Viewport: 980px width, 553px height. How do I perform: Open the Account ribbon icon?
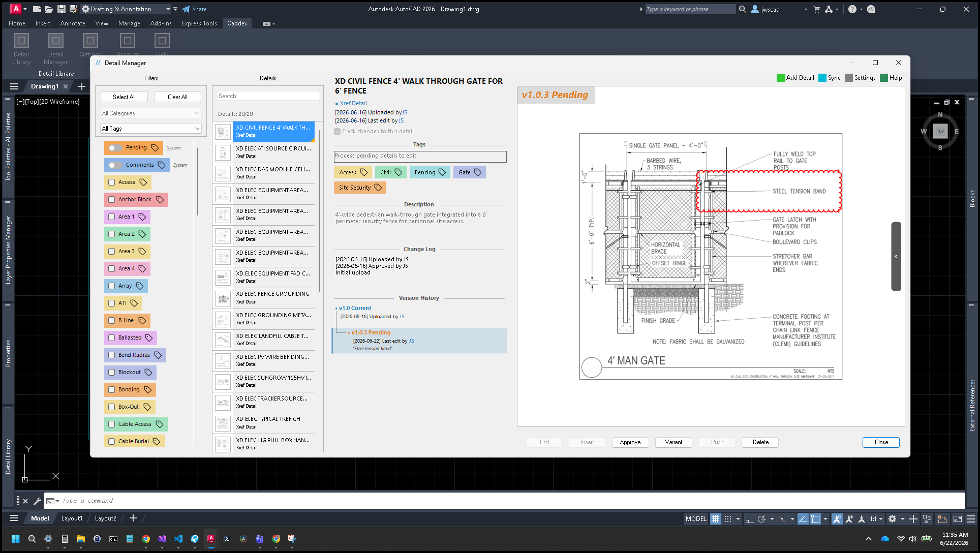128,41
